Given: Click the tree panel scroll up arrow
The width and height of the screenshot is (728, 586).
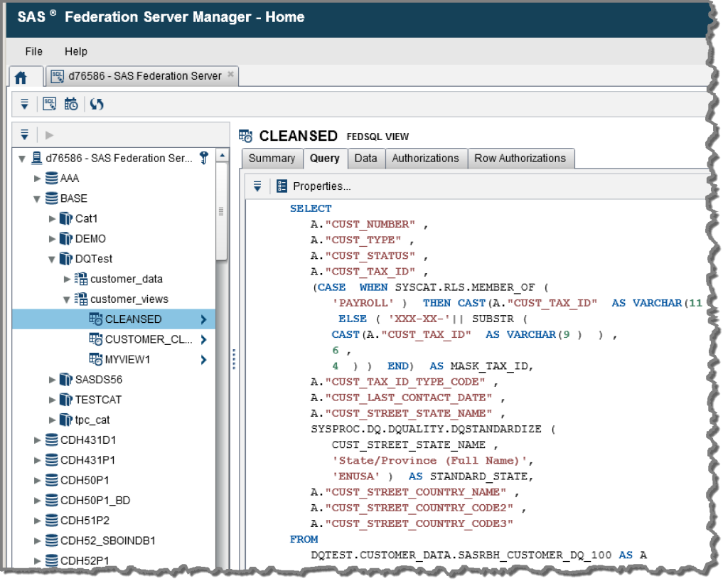Looking at the screenshot, I should coord(221,156).
